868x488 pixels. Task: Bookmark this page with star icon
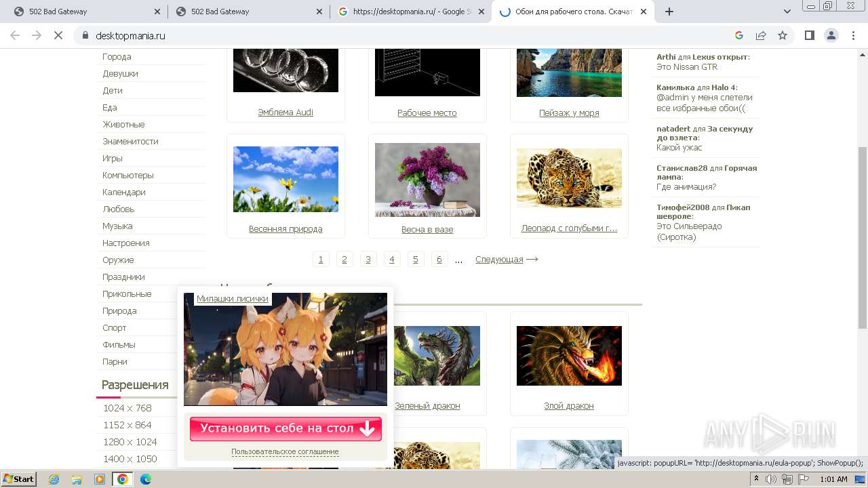coord(783,35)
